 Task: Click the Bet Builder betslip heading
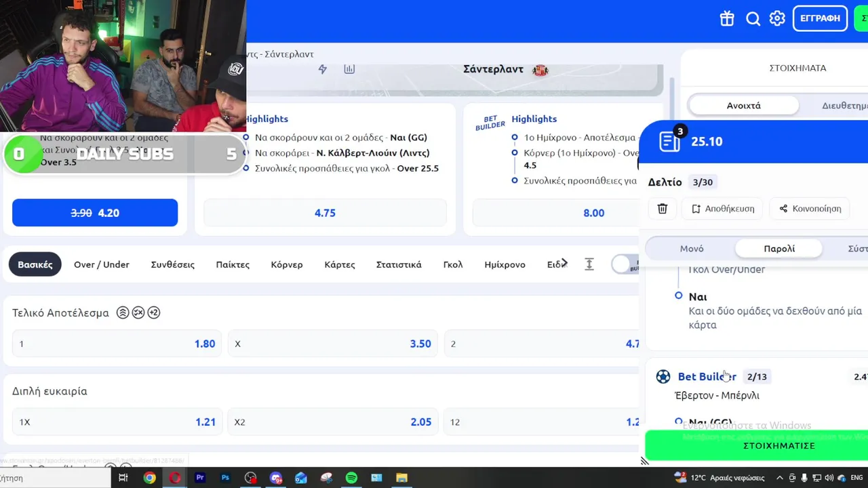coord(707,377)
